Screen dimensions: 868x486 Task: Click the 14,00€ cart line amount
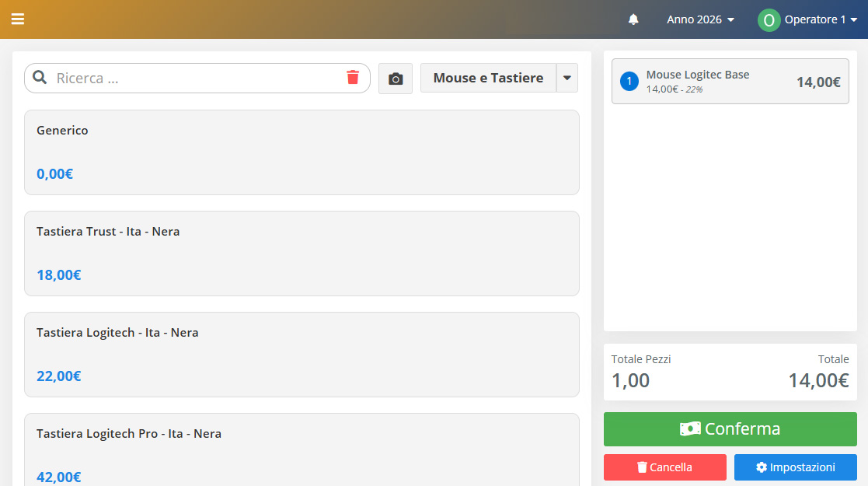coord(818,82)
